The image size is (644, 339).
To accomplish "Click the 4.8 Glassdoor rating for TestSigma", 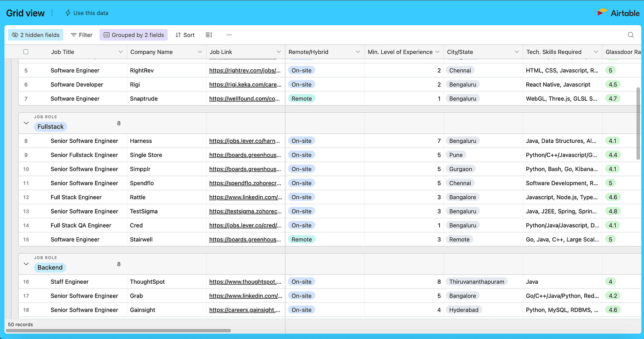I will pos(613,211).
